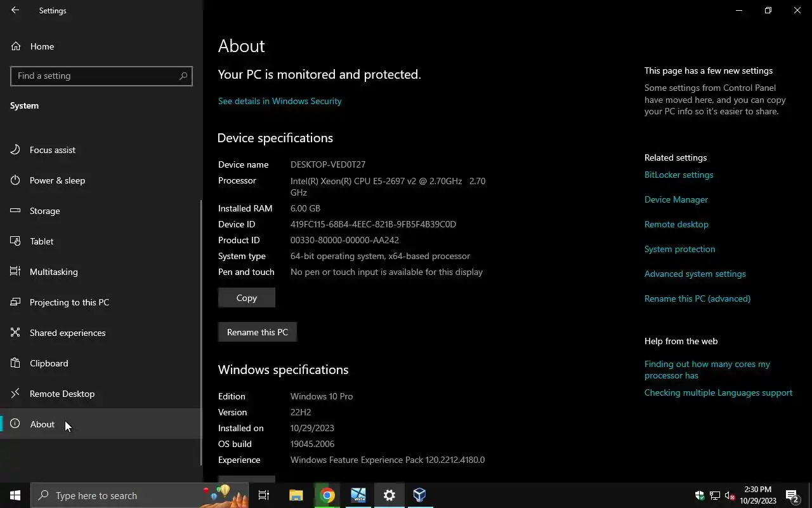Open See details in Windows Security
The height and width of the screenshot is (508, 812).
280,101
